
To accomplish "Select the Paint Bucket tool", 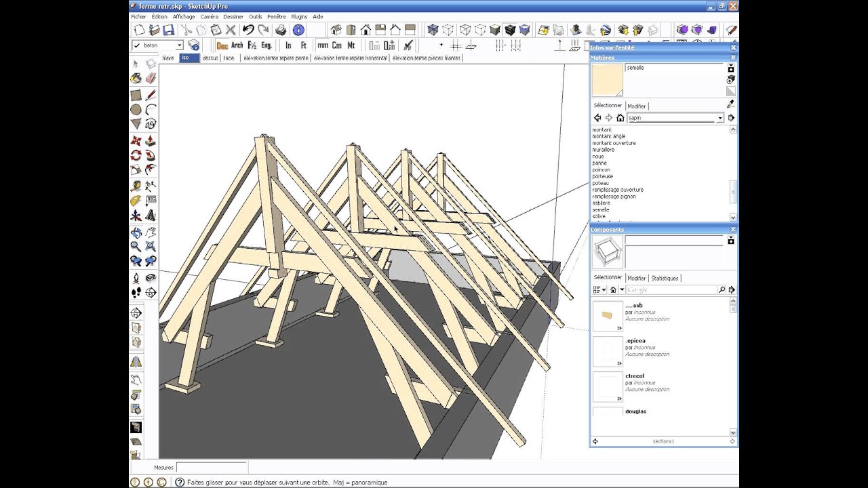I will pos(136,79).
